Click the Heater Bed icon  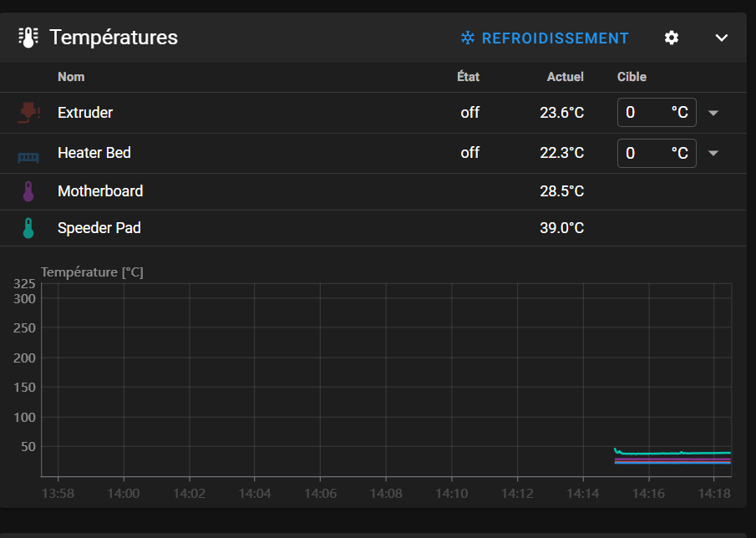click(x=28, y=157)
